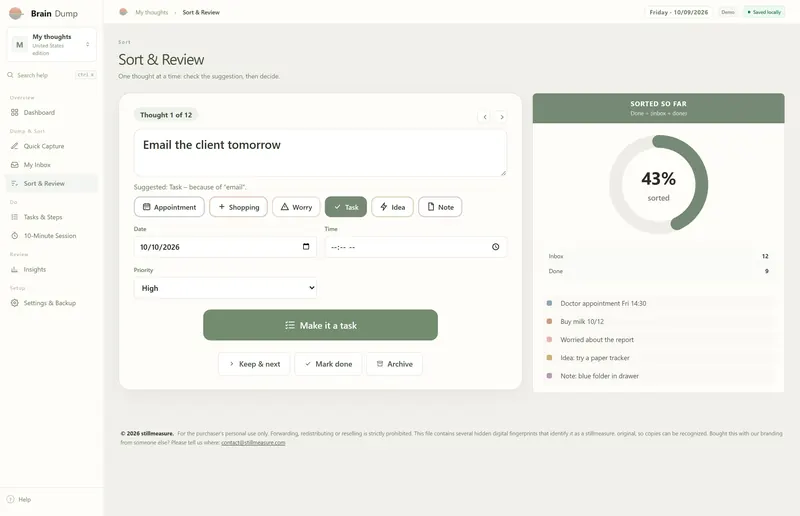Click the Thought 1 of 12 badge
Screen dimensions: 800x516
[x=166, y=115]
